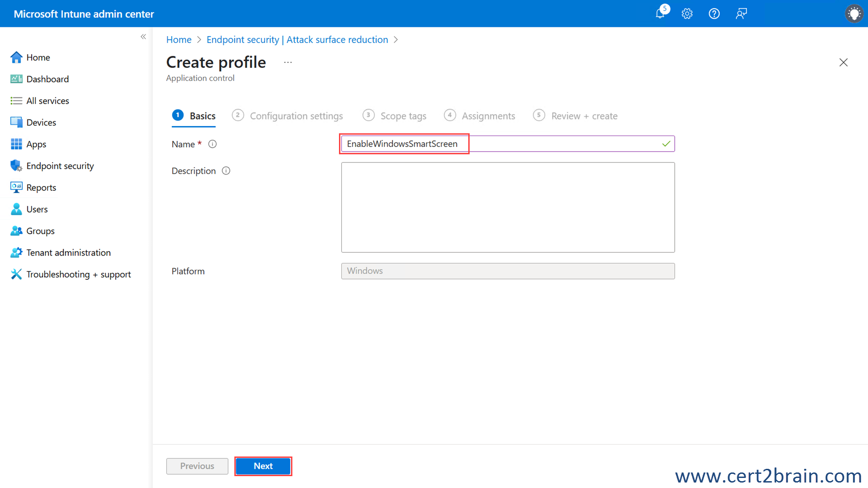
Task: Select Apps in left navigation
Action: click(36, 144)
